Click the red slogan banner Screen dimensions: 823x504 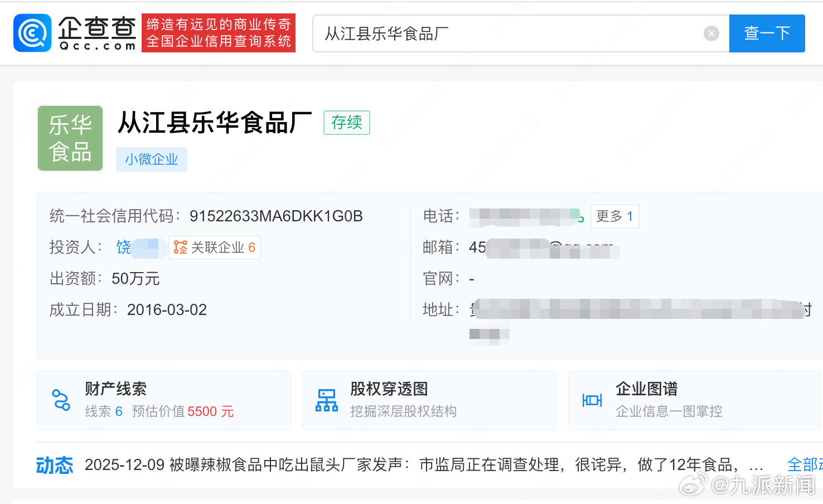coord(219,33)
